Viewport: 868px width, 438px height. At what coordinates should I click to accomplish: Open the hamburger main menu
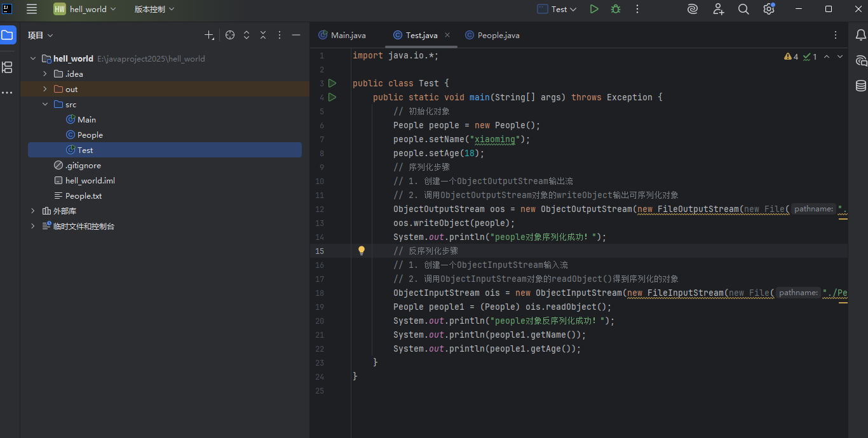[x=32, y=9]
